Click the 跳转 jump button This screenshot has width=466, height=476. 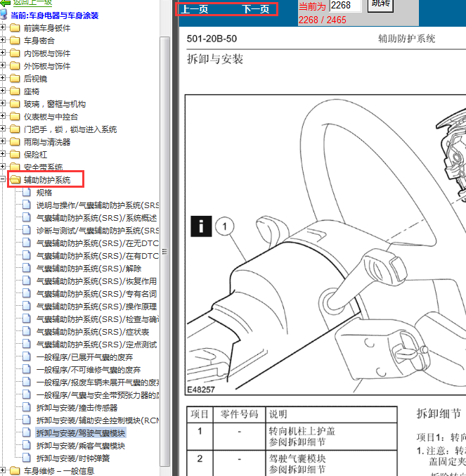(x=380, y=5)
